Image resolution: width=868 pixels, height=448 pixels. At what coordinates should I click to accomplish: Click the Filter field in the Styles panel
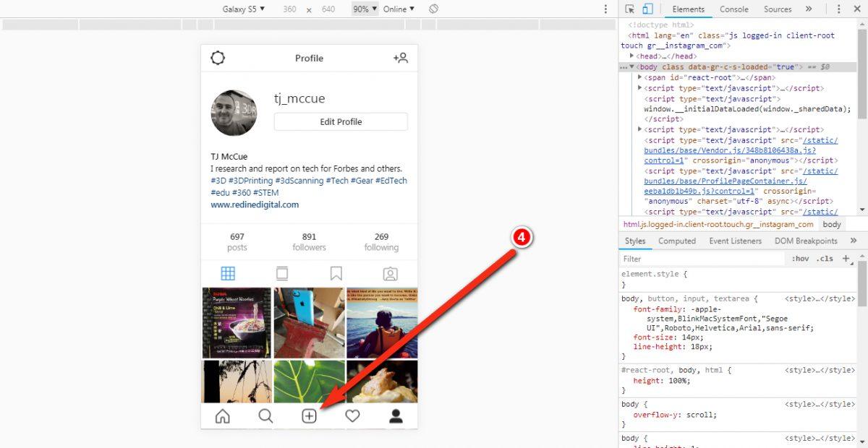tap(665, 259)
